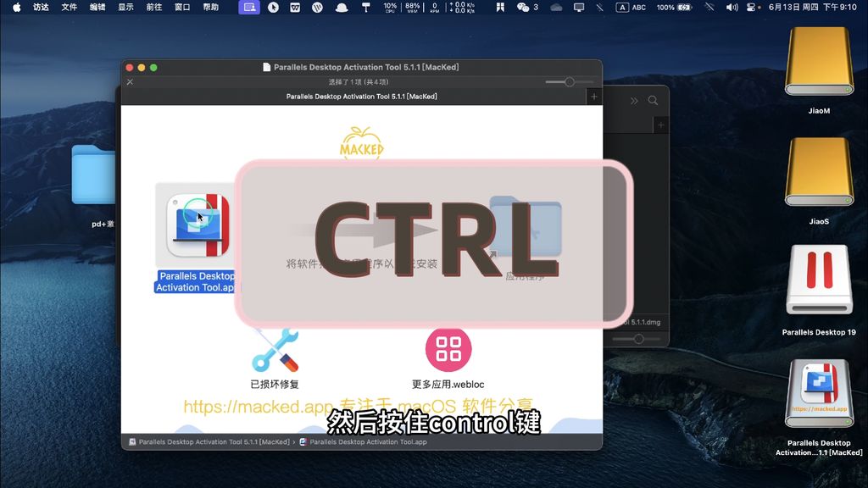Open the display menu bar icon
Screen dimensions: 868x488
click(579, 7)
